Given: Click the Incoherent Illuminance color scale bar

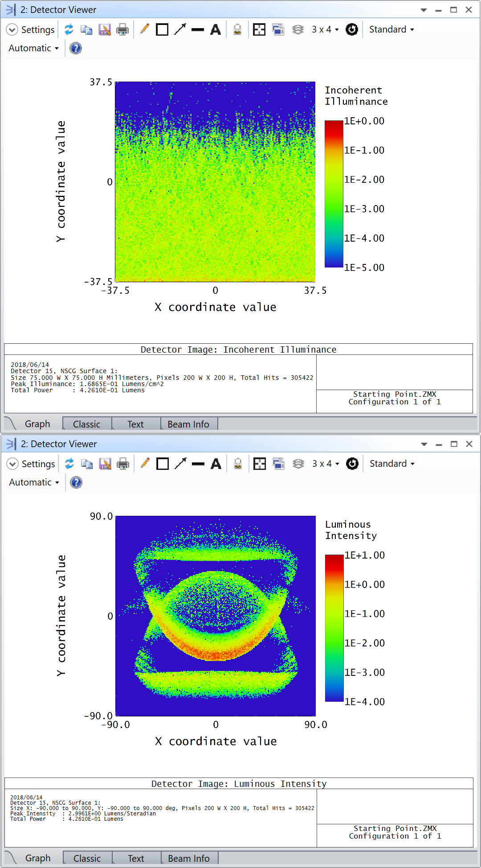Looking at the screenshot, I should coord(334,194).
